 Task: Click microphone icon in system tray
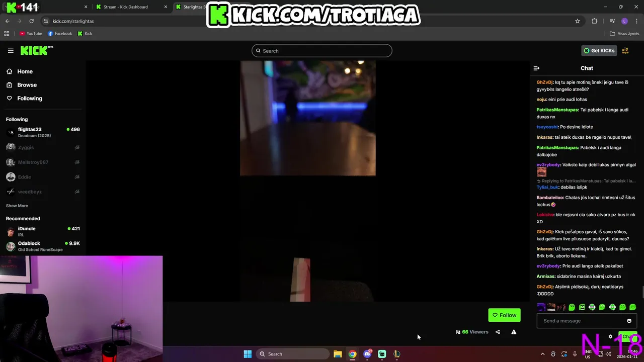575,354
